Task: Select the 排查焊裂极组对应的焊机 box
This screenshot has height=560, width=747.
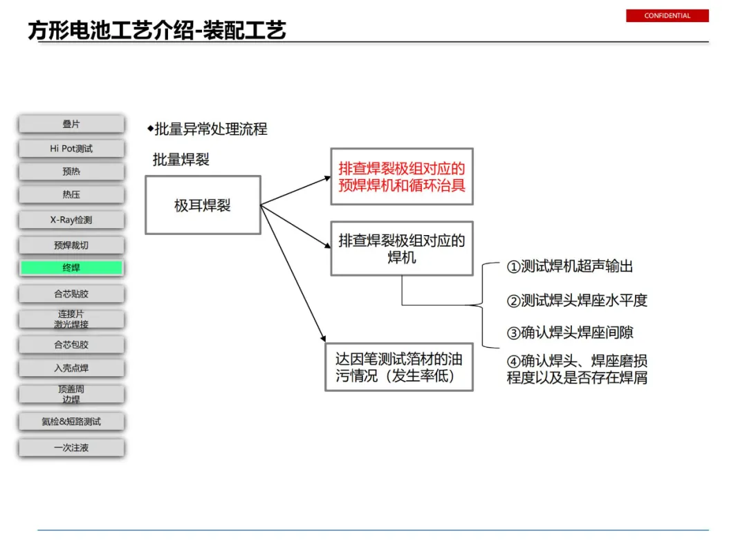Action: point(402,249)
